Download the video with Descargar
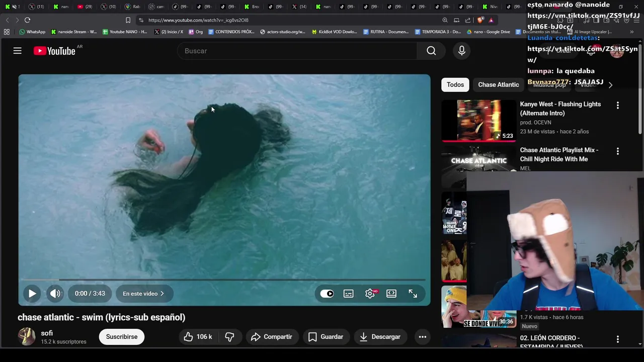The image size is (644, 362). (x=380, y=337)
